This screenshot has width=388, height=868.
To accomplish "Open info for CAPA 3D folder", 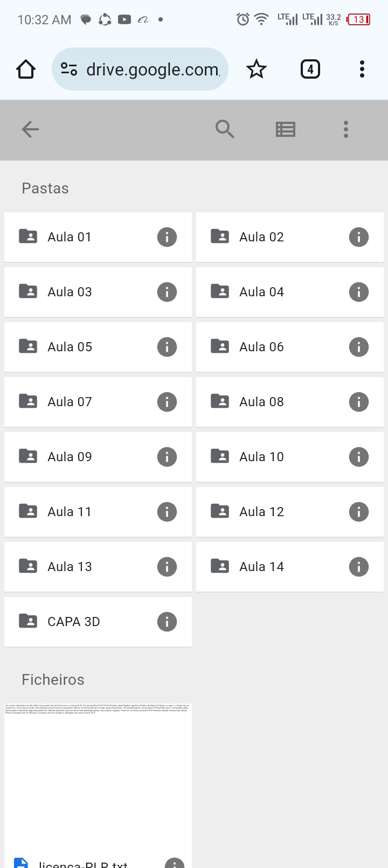I will click(167, 622).
